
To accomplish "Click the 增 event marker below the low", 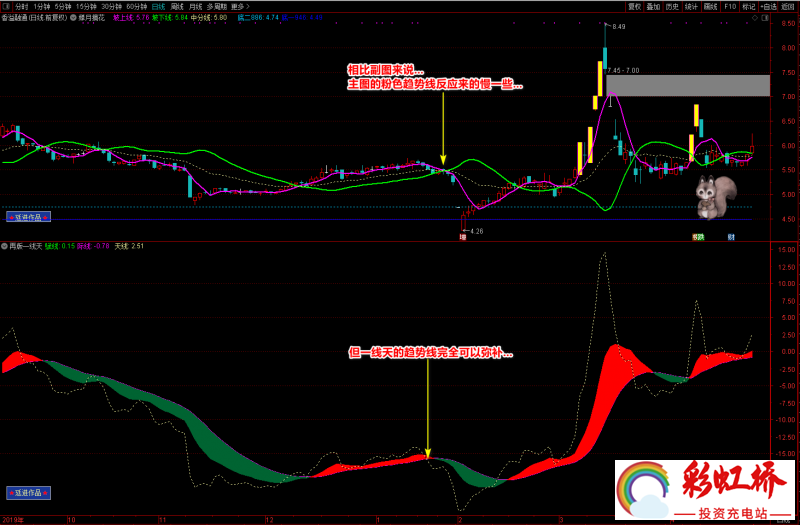I will click(463, 237).
